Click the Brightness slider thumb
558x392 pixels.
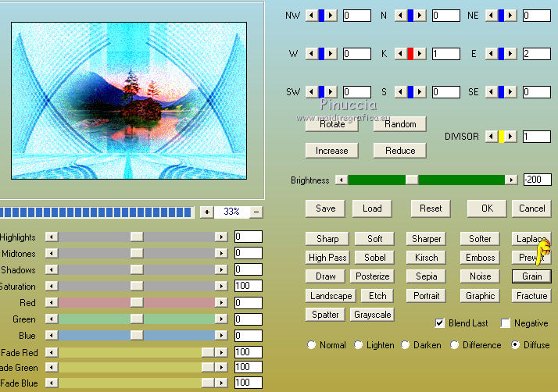click(412, 180)
